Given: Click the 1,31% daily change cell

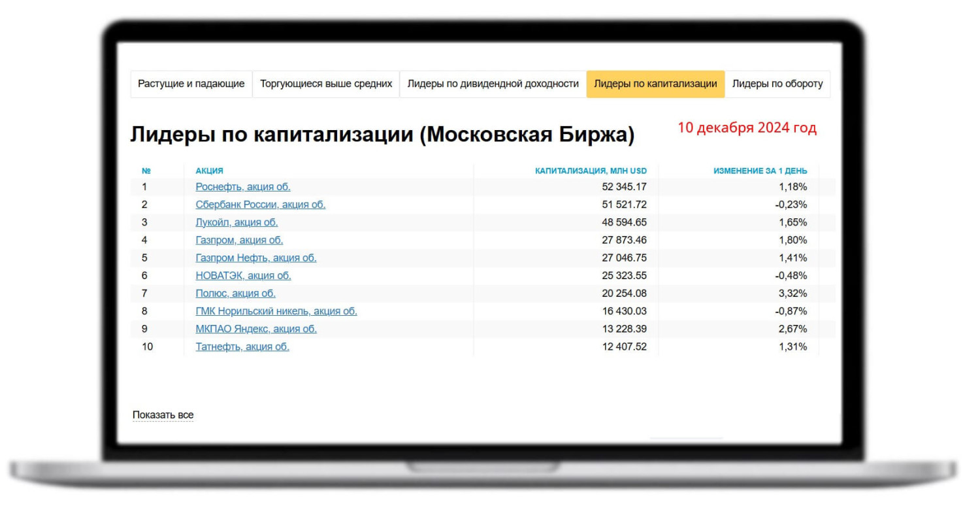Looking at the screenshot, I should pos(792,346).
